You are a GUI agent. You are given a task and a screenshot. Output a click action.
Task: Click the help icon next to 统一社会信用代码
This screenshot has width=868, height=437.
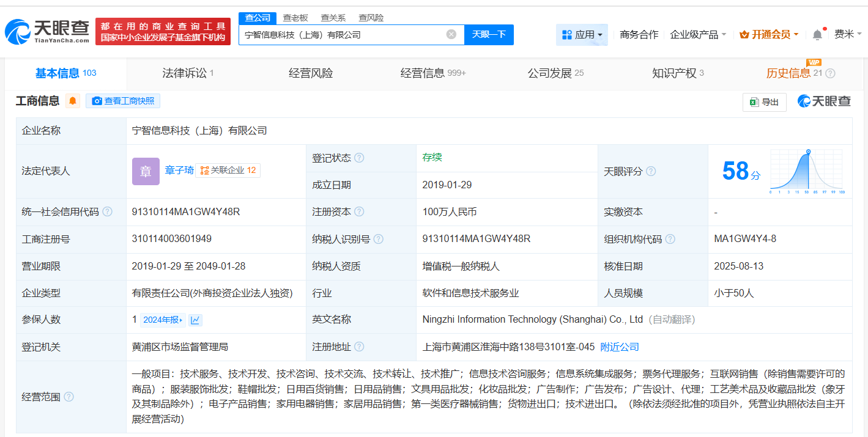pos(106,211)
